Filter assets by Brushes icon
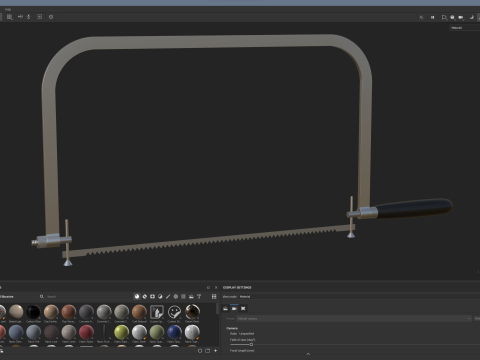480x360 pixels. (168, 296)
